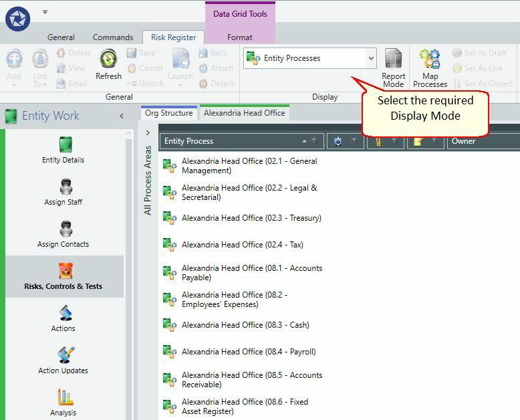The height and width of the screenshot is (420, 520).
Task: Open the Actions sidebar item
Action: (63, 318)
